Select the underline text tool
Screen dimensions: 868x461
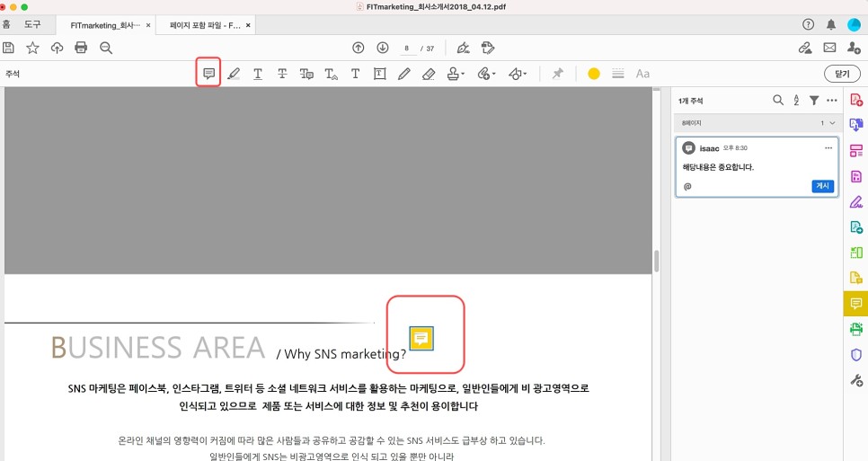click(x=257, y=74)
